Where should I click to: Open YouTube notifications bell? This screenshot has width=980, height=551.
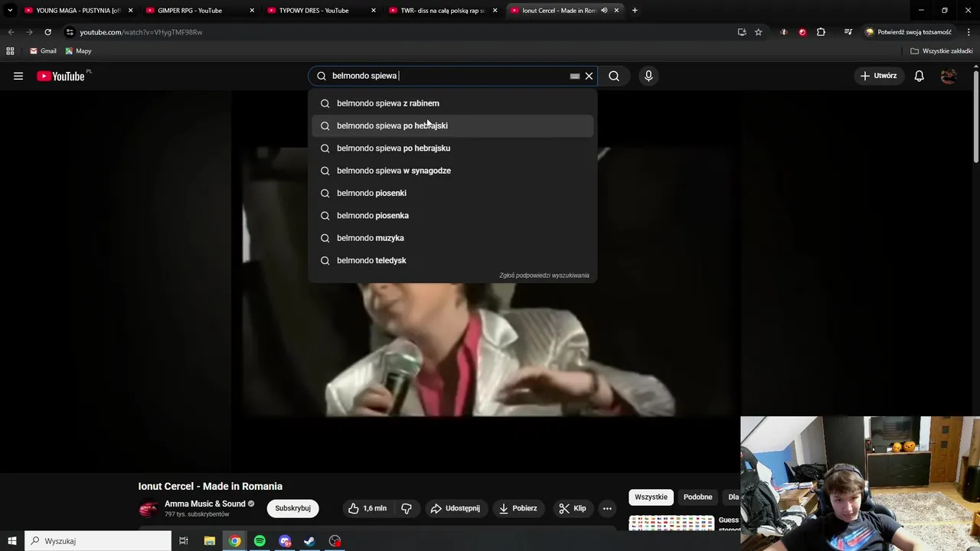[919, 76]
